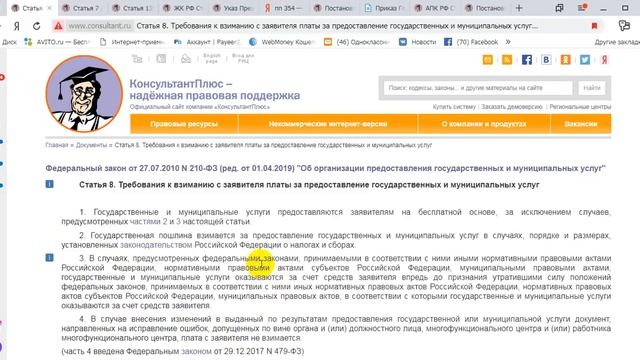Image resolution: width=640 pixels, height=360 pixels.
Task: Open the Заказать демоверсию link
Action: click(x=512, y=107)
